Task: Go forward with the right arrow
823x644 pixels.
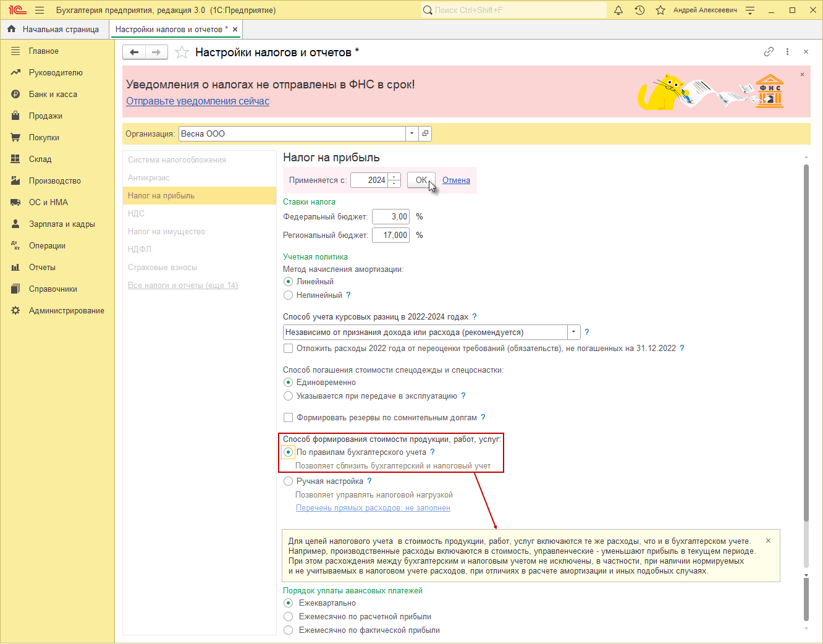Action: [x=156, y=53]
